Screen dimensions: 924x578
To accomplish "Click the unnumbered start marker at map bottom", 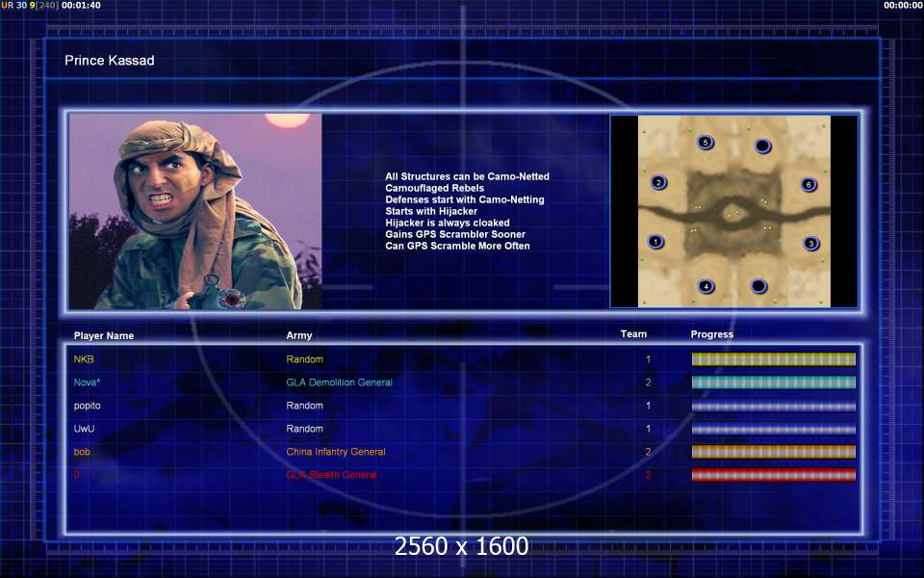I will (x=758, y=286).
